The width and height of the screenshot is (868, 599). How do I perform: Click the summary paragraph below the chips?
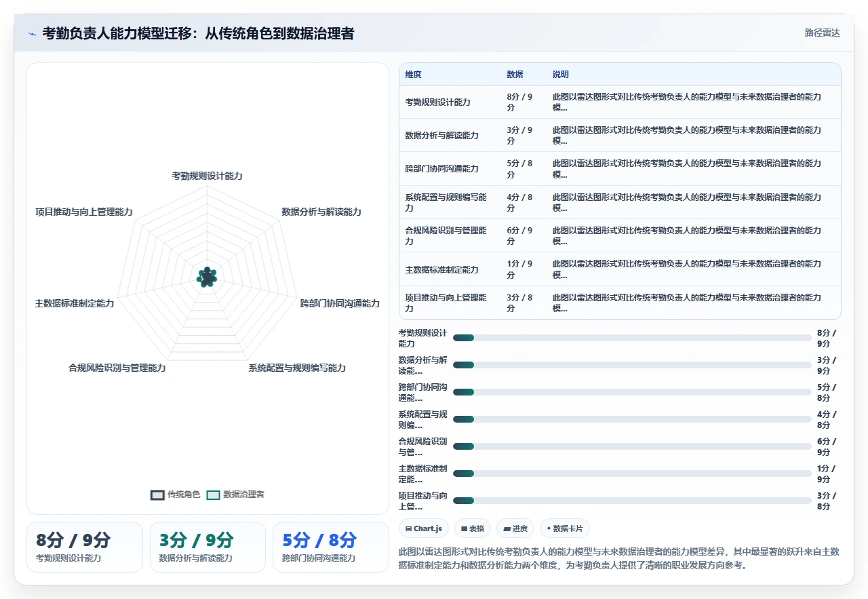[x=619, y=558]
